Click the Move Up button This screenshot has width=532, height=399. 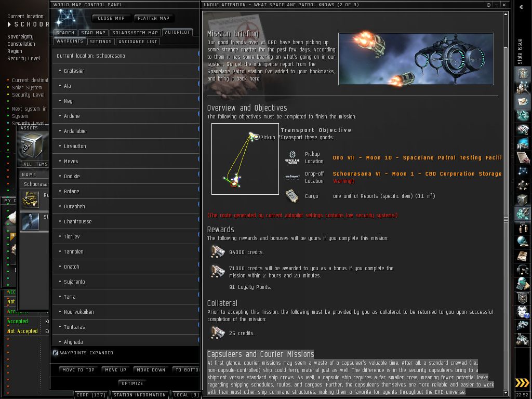pos(115,370)
